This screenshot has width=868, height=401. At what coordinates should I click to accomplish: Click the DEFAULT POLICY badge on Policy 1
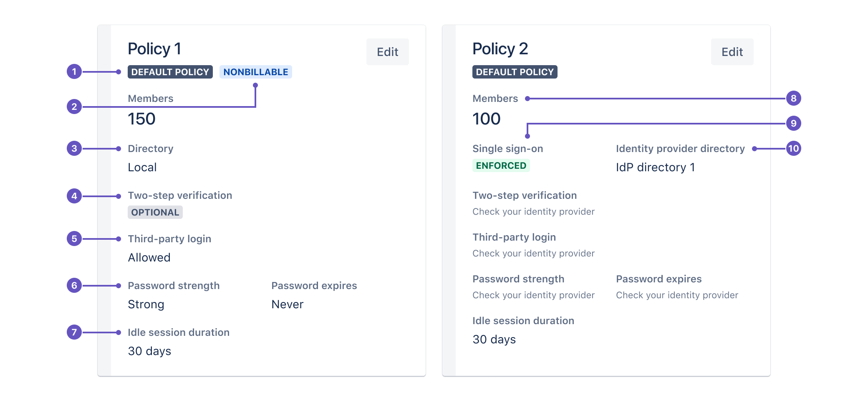click(170, 72)
